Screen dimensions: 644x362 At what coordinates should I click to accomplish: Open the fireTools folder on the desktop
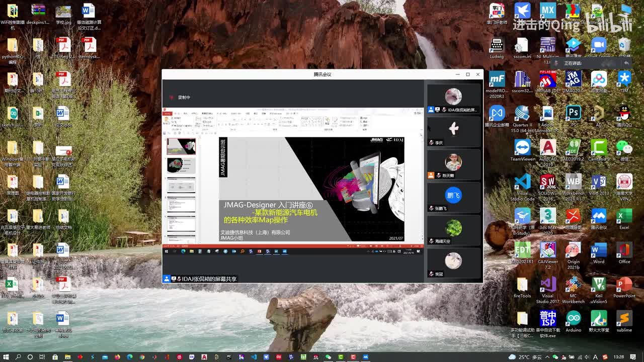tap(522, 287)
